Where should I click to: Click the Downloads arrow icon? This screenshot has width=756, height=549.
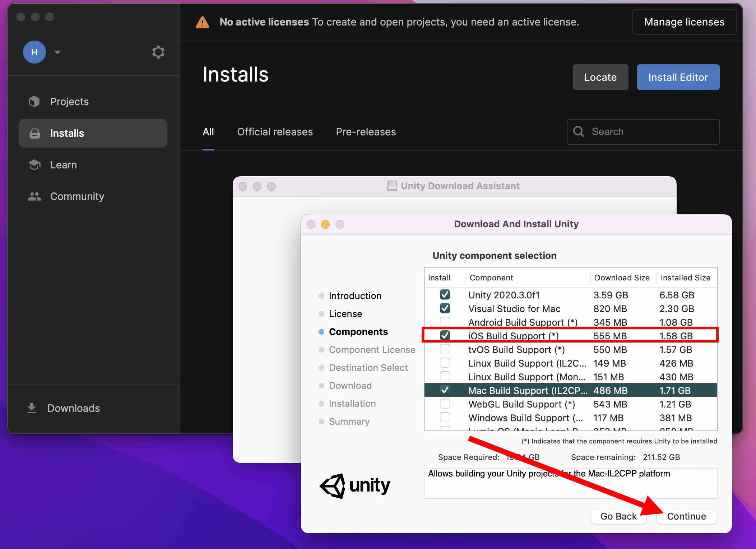[x=32, y=408]
